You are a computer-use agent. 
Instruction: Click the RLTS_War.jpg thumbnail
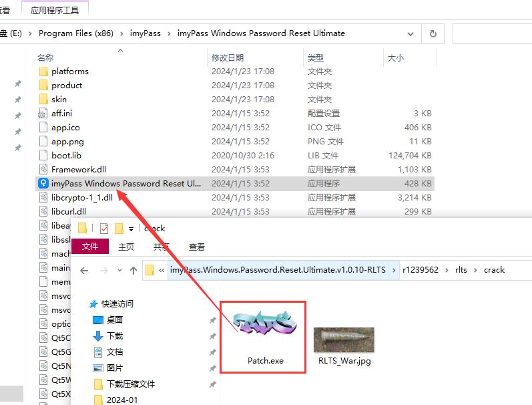pos(344,340)
